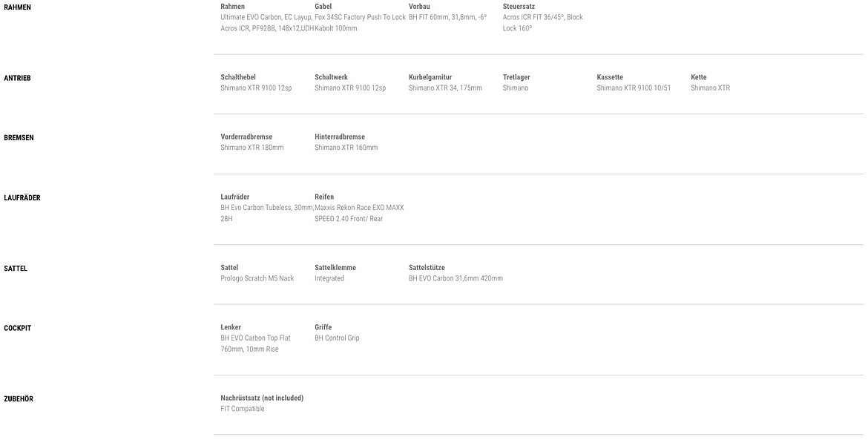This screenshot has width=868, height=440.
Task: Click the Sattelstütze spec label
Action: [x=427, y=268]
